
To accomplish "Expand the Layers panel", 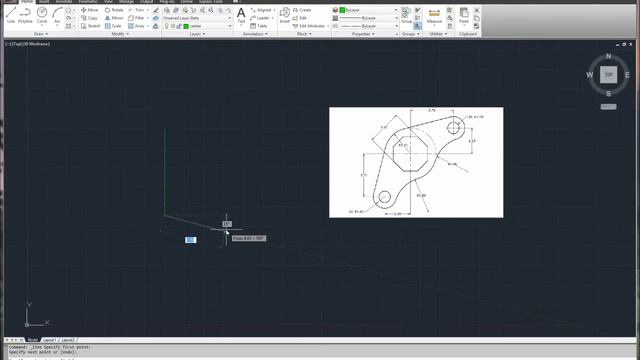I will pyautogui.click(x=197, y=34).
